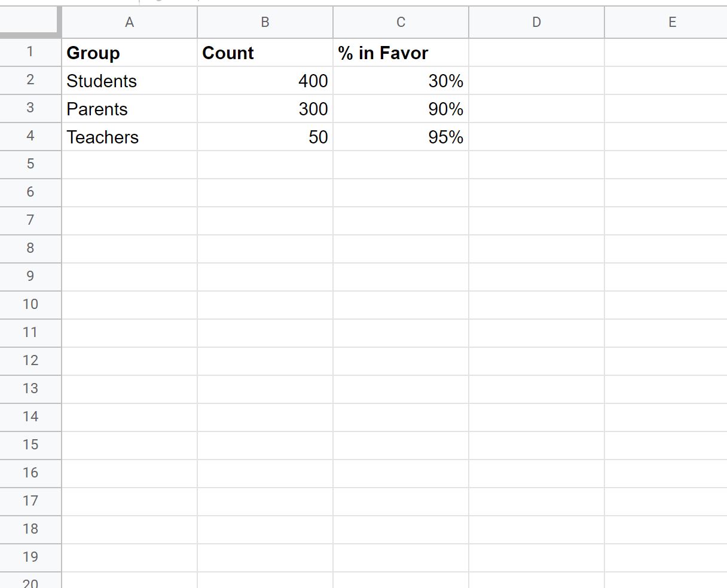Select the cell showing 30%
727x588 pixels.
click(x=401, y=81)
